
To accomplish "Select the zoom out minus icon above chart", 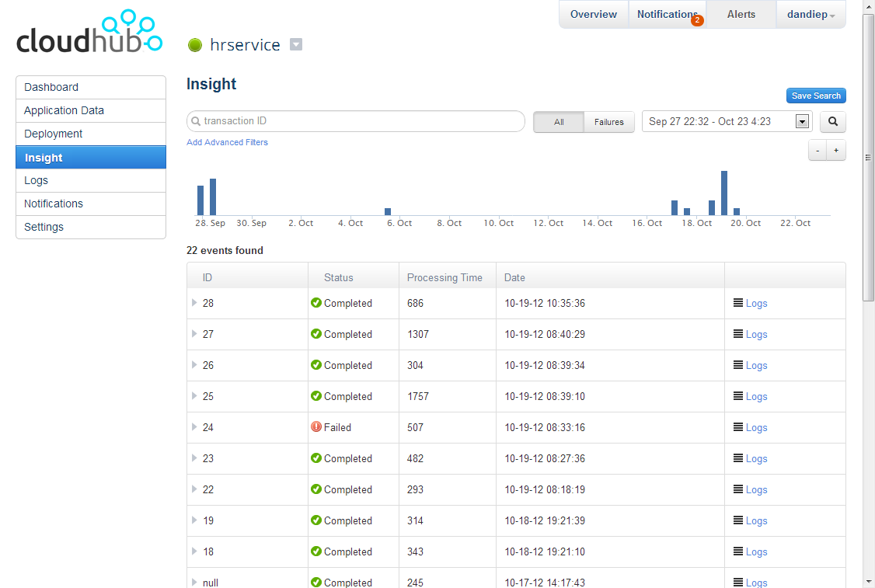I will 817,150.
